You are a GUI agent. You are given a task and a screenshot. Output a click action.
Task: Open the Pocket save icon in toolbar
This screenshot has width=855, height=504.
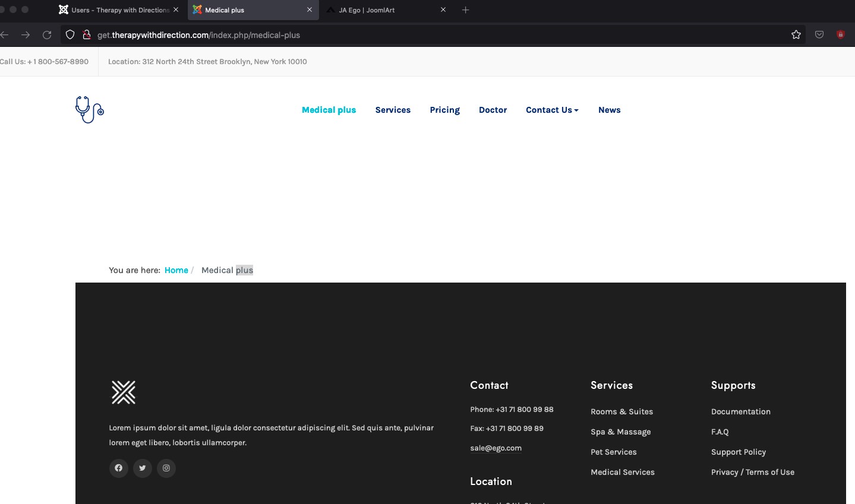[x=819, y=35]
